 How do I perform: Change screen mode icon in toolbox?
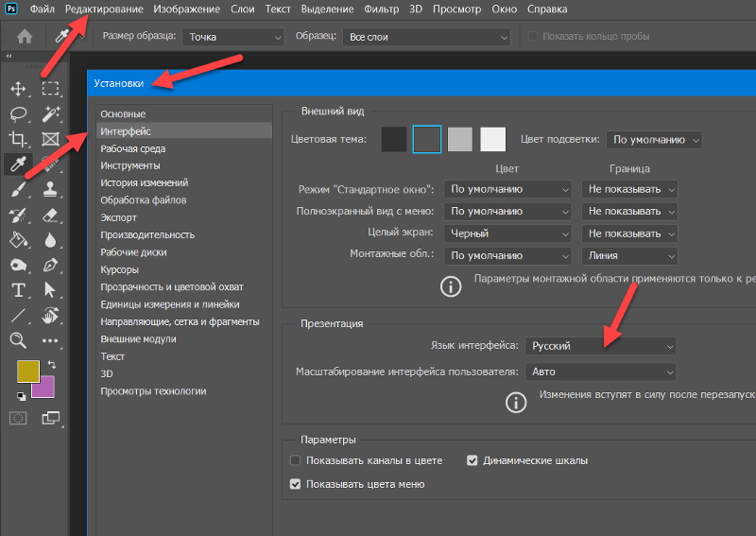coord(50,418)
